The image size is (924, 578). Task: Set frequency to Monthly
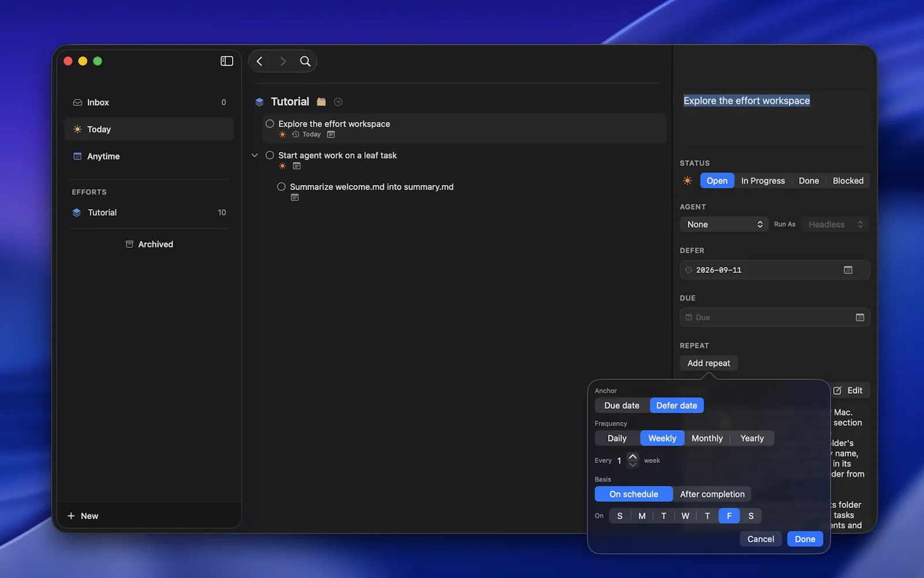point(707,439)
